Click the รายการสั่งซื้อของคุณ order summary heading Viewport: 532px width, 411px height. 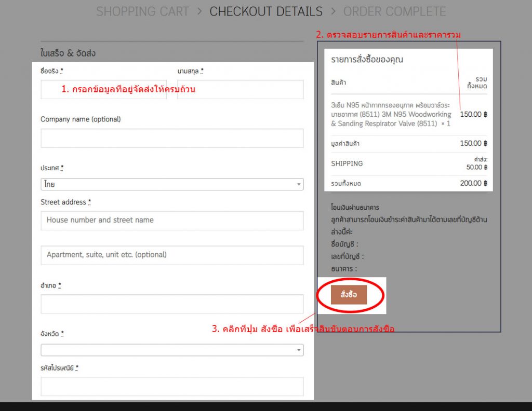click(x=367, y=60)
